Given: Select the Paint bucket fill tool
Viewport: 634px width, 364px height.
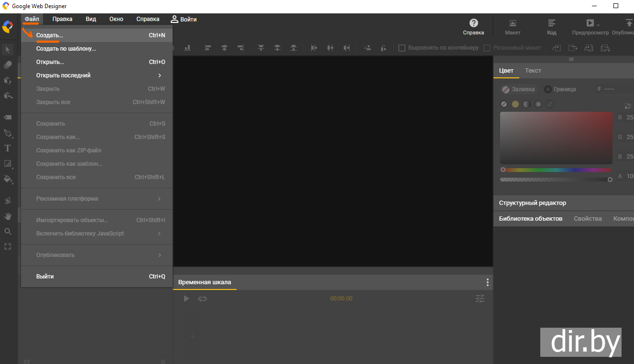Looking at the screenshot, I should click(x=8, y=179).
